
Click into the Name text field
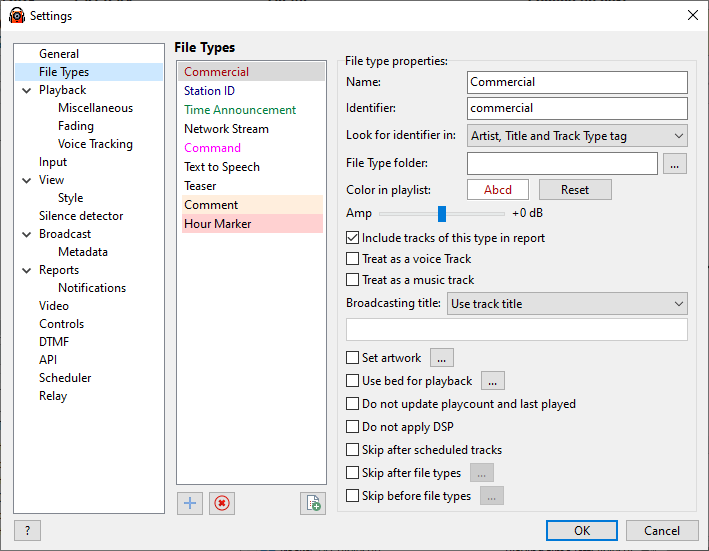[x=577, y=82]
